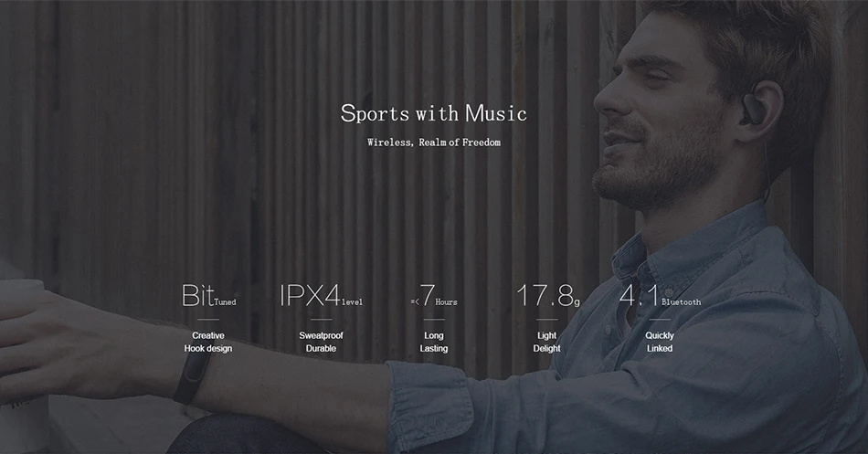Click the 'IPX4 level' feature heading
Viewport: 868px width, 454px height.
[x=321, y=296]
